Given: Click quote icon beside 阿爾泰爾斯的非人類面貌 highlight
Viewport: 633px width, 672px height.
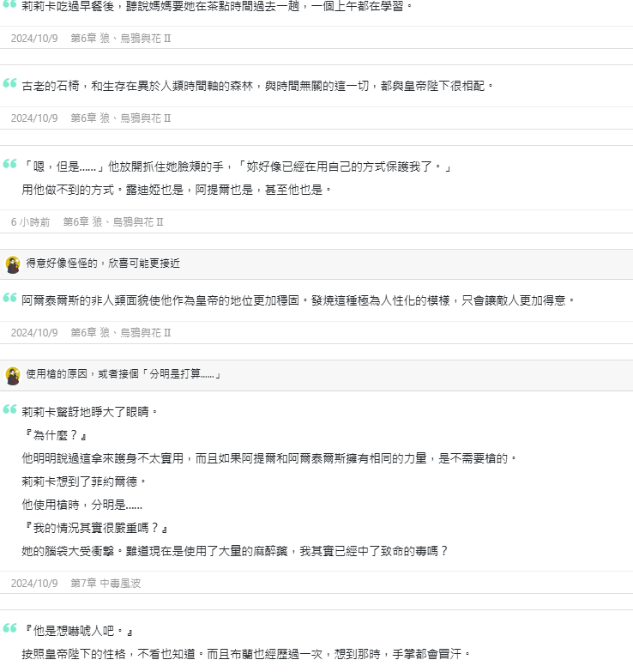Looking at the screenshot, I should pos(9,298).
